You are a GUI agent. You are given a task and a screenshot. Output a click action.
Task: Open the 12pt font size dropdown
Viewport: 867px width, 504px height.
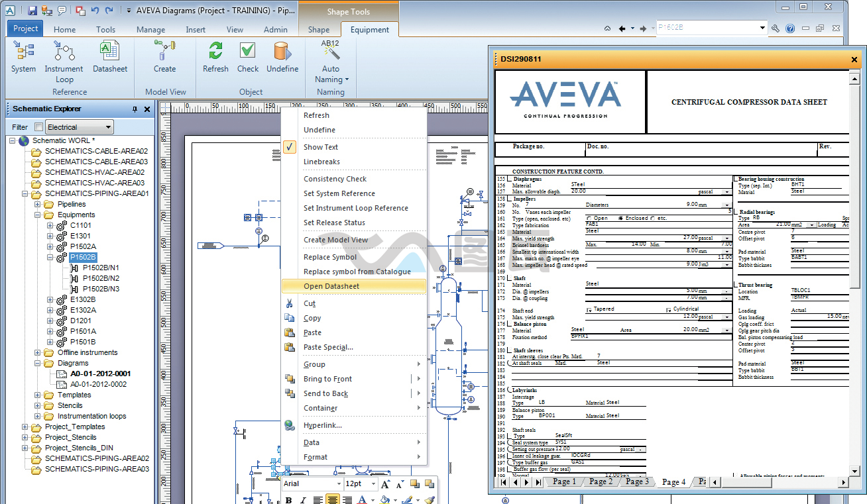pyautogui.click(x=373, y=484)
